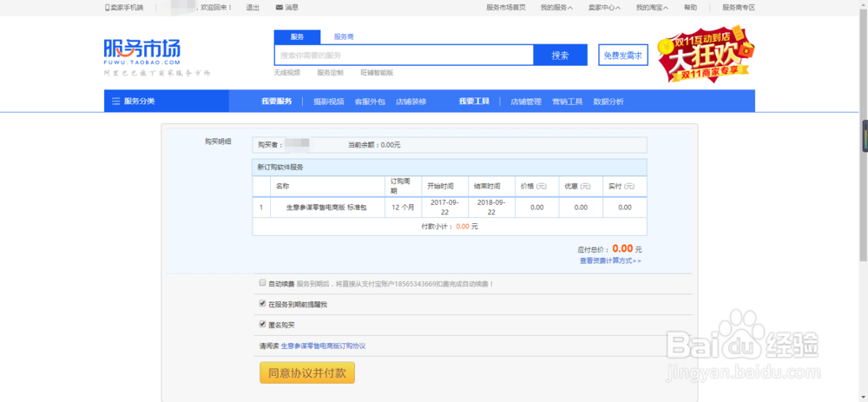Click the 我要工具 navigation heading
The image size is (868, 402).
point(474,102)
